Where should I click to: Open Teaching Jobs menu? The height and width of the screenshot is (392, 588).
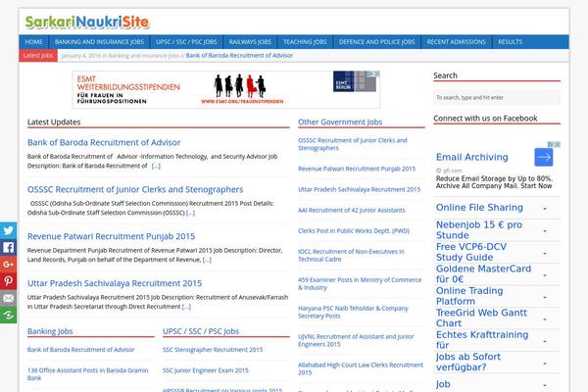(305, 42)
